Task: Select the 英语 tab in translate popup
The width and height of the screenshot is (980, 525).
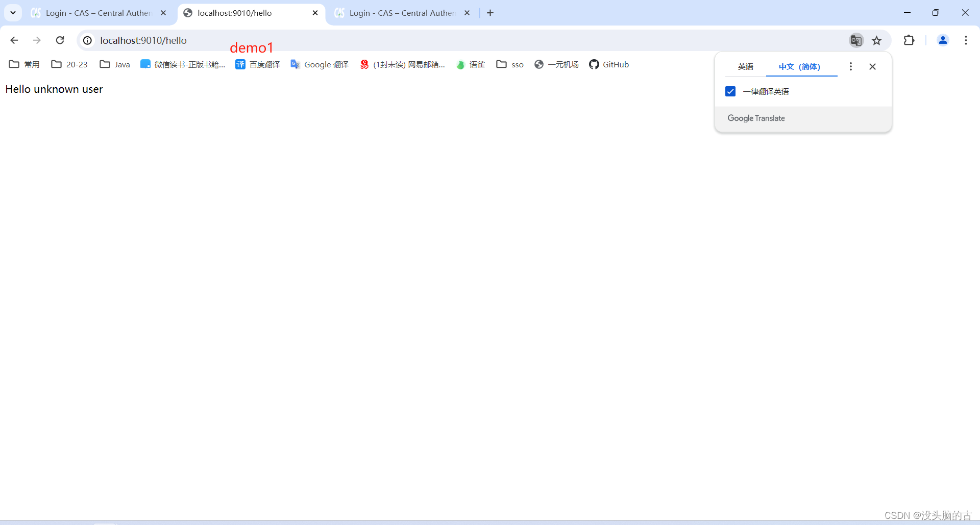Action: tap(745, 67)
